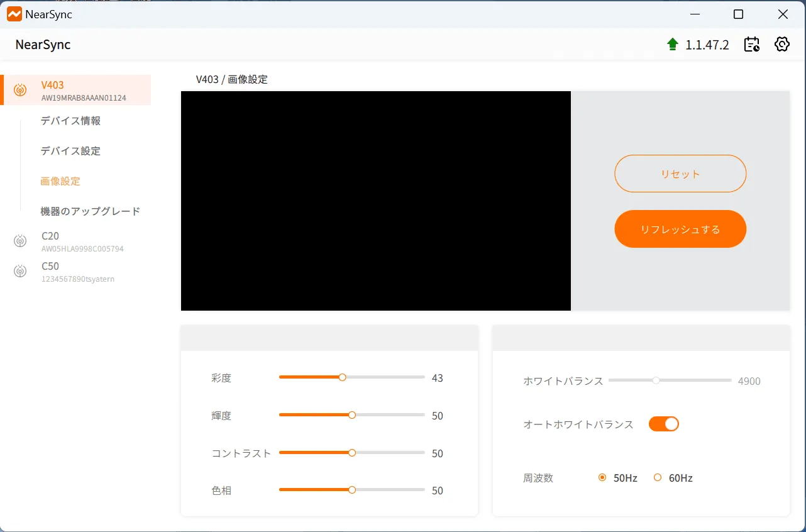Select the 50Hz frequency option
The width and height of the screenshot is (806, 532).
tap(618, 478)
